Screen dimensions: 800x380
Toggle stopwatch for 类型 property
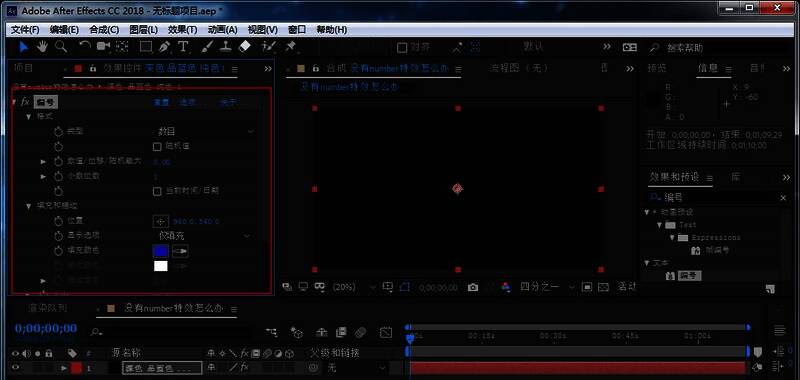(59, 132)
